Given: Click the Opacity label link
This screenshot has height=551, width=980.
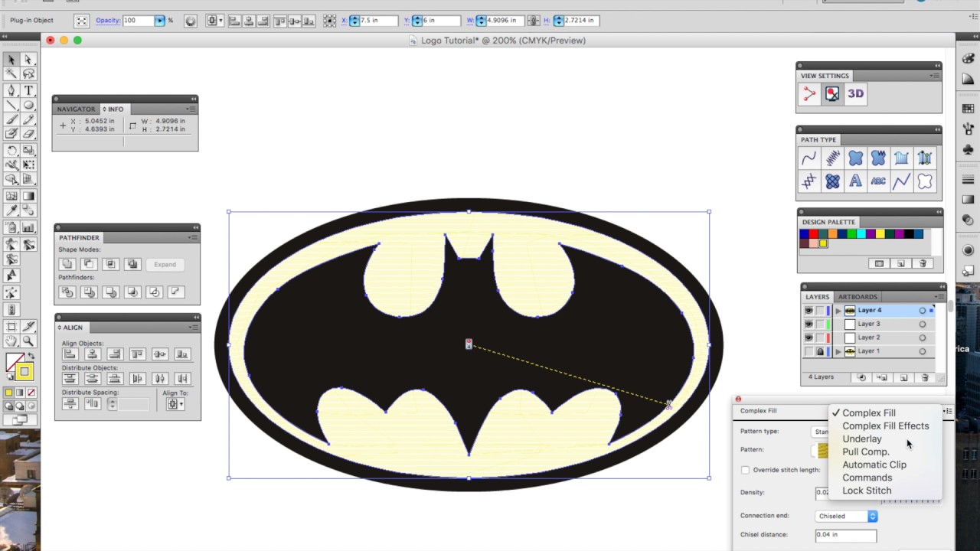Looking at the screenshot, I should click(x=108, y=21).
